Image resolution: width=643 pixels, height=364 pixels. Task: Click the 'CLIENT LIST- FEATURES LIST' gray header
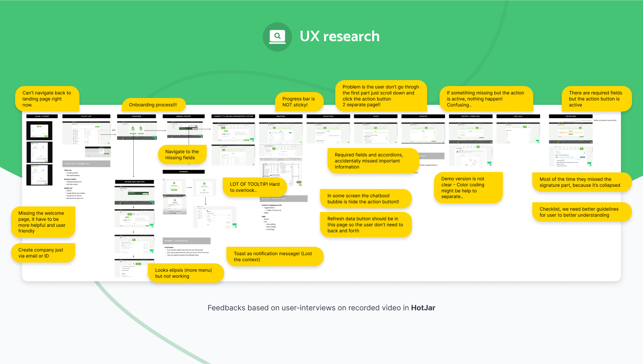tap(86, 164)
